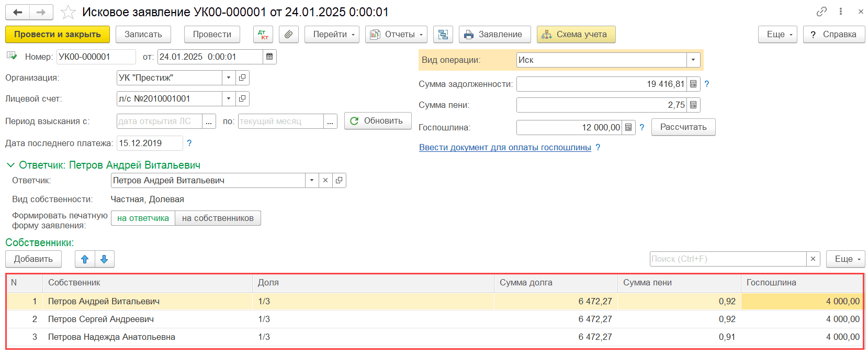Select 'на ответчика' print form option
The image size is (868, 354).
click(143, 218)
